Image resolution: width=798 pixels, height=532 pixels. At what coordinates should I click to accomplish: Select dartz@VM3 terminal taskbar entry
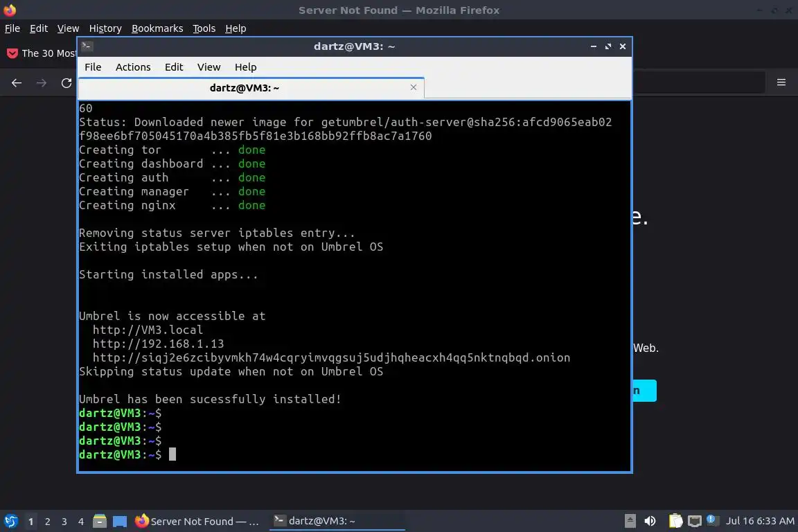tap(337, 521)
